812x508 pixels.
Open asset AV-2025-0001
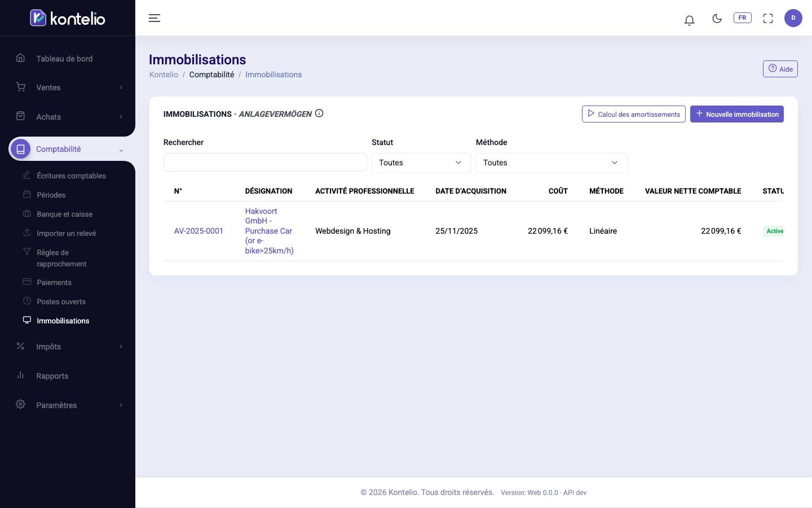pos(198,231)
